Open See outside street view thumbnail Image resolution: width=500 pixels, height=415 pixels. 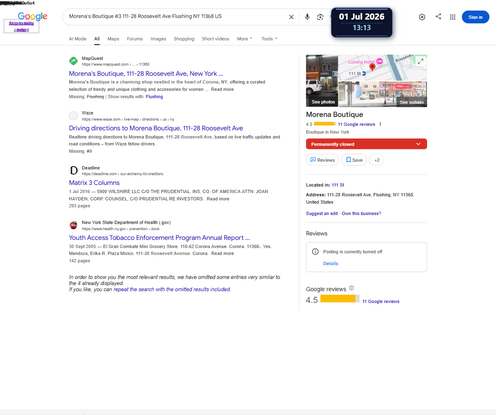(383, 94)
